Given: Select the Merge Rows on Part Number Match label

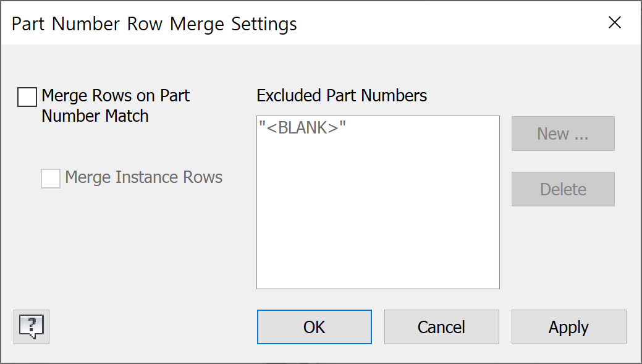Looking at the screenshot, I should coord(115,105).
